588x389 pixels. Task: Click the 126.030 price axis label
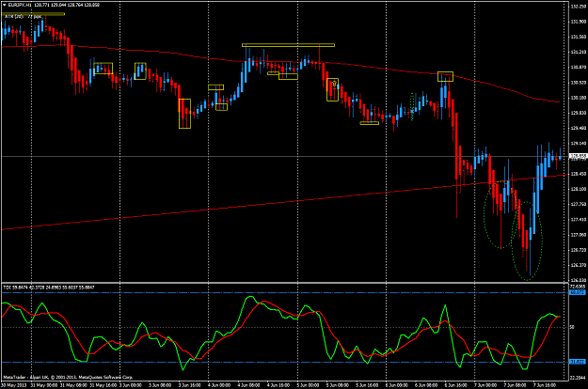coord(578,280)
